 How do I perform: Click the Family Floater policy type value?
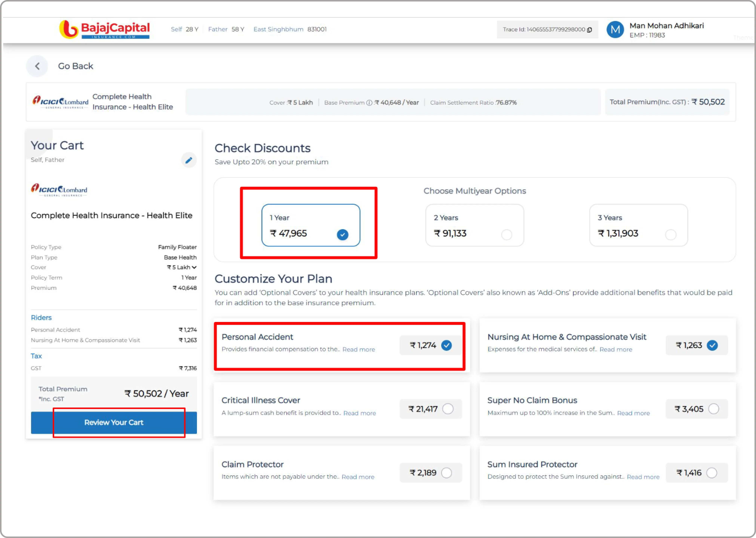coord(177,247)
